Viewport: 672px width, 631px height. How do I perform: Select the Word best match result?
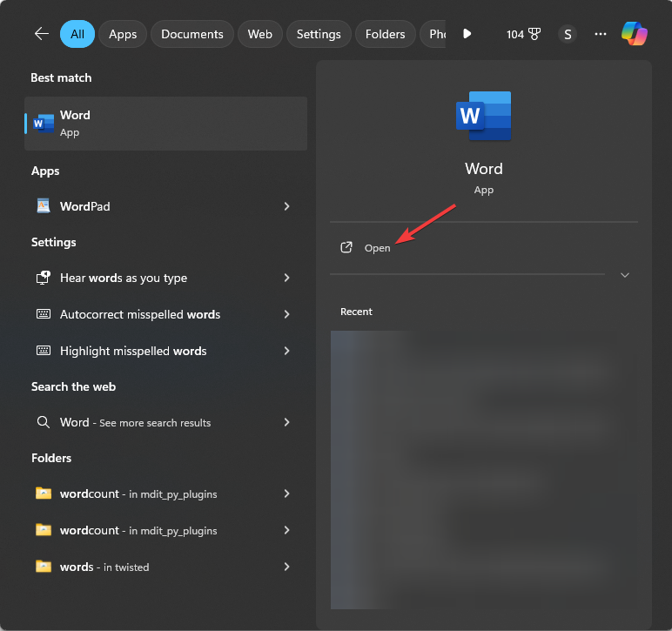166,124
